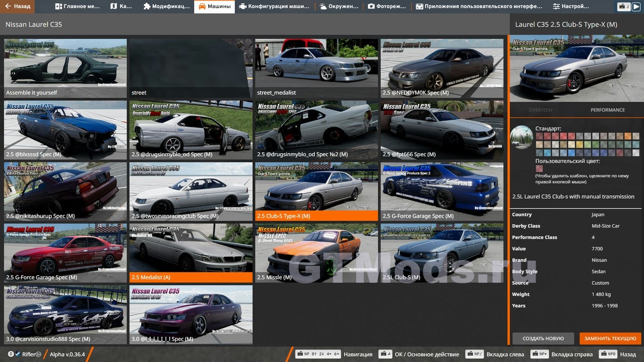The width and height of the screenshot is (644, 362).
Task: Click the description 2.5L Laurel C35 Club-s text
Action: pyautogui.click(x=573, y=197)
